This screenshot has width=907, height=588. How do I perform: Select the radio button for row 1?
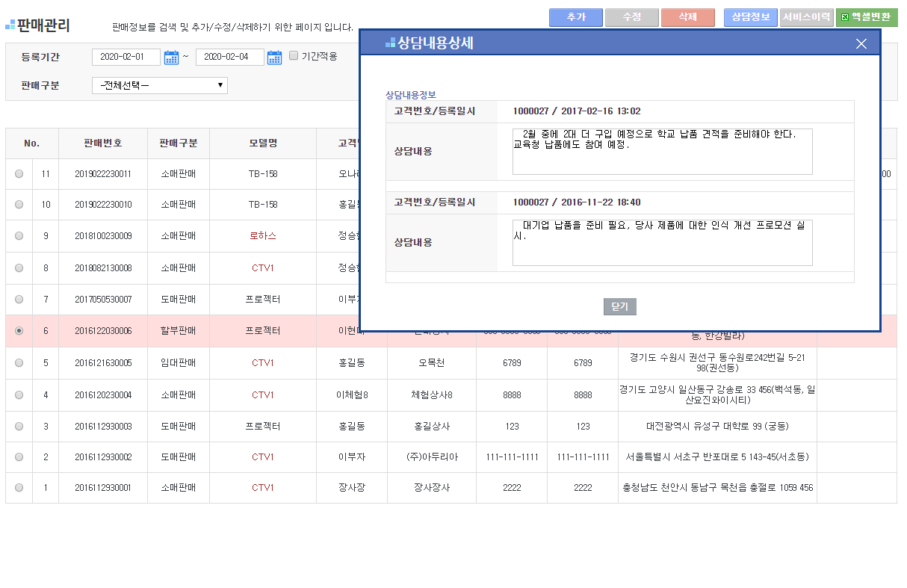coord(19,488)
